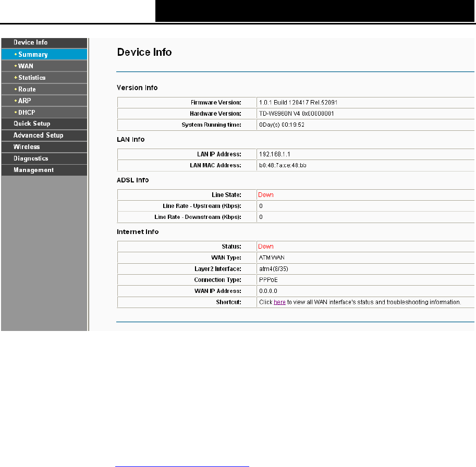Click the 'WAN IP Address:' label
The height and width of the screenshot is (467, 476).
click(217, 291)
